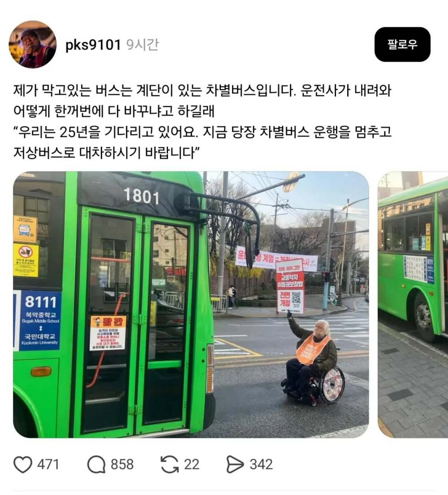Click the quoted line 우리는 25년을 기다리고
This screenshot has width=448, height=495.
202,132
